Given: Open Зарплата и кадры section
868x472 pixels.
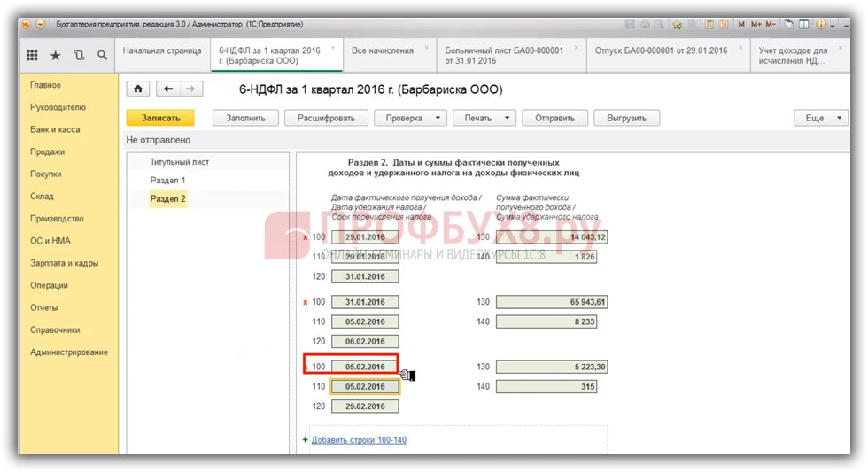Looking at the screenshot, I should (65, 263).
